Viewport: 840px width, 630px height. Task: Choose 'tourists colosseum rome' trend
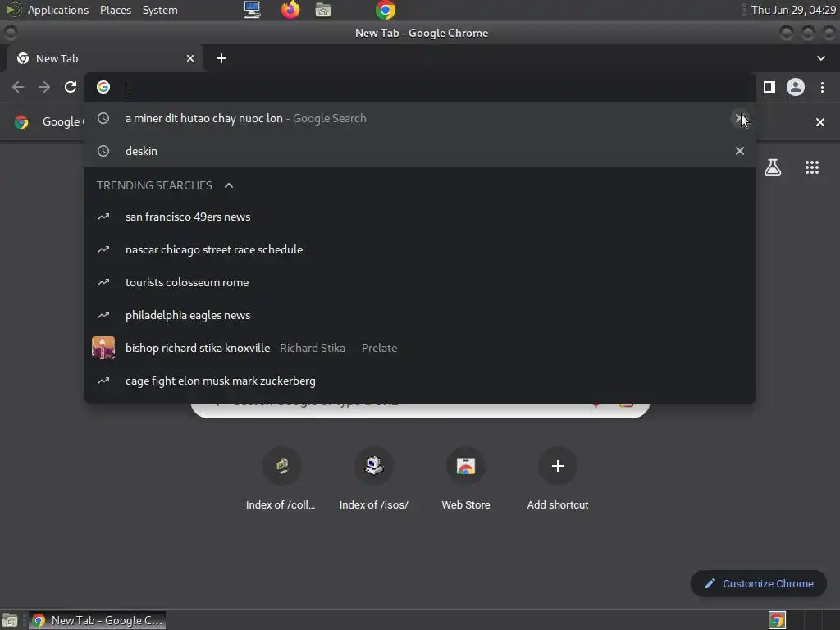tap(419, 282)
